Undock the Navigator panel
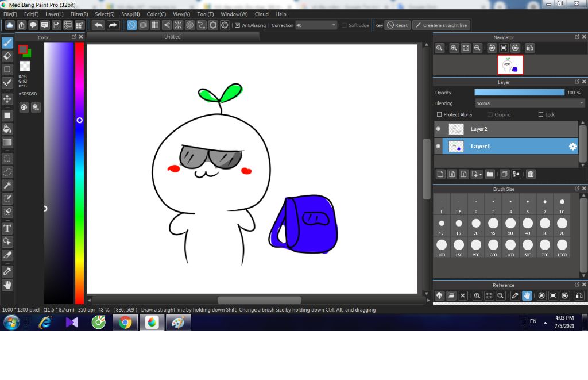Viewport: 588px width, 380px height. click(577, 37)
